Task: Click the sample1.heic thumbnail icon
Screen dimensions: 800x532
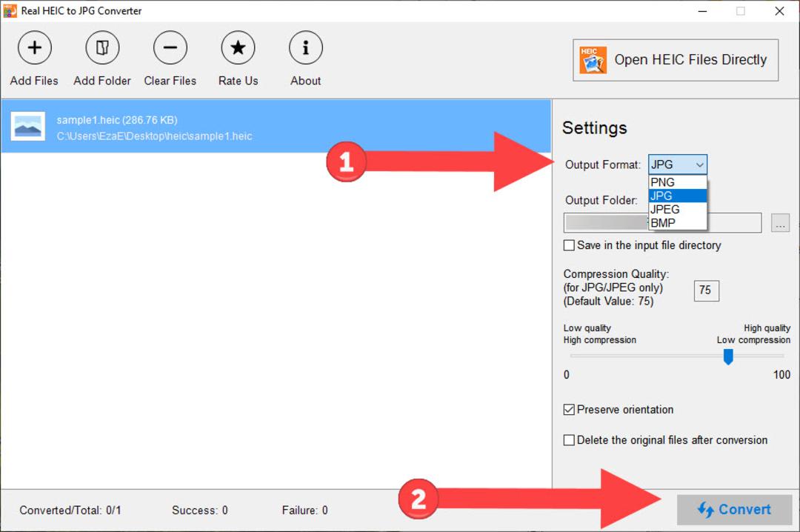Action: tap(28, 126)
